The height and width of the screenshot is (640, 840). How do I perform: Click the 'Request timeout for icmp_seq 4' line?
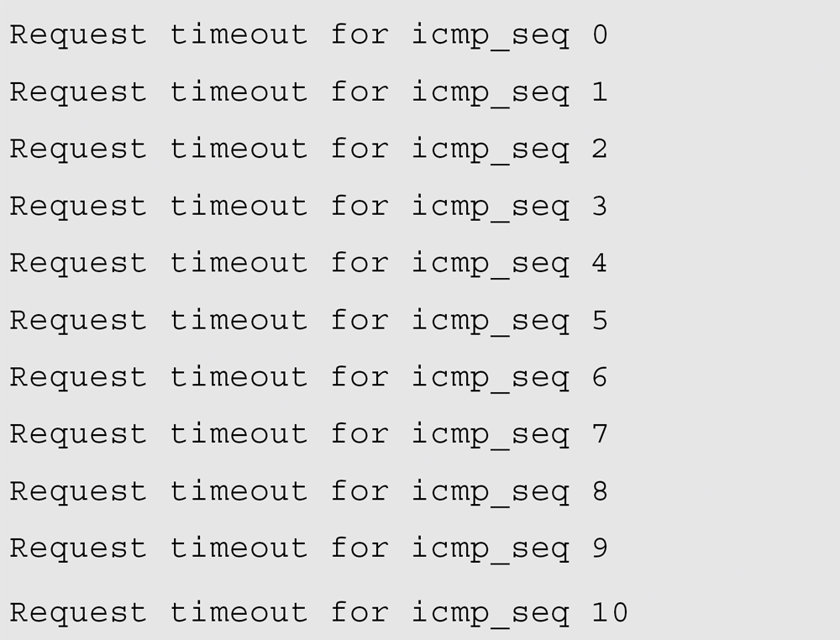(x=308, y=265)
